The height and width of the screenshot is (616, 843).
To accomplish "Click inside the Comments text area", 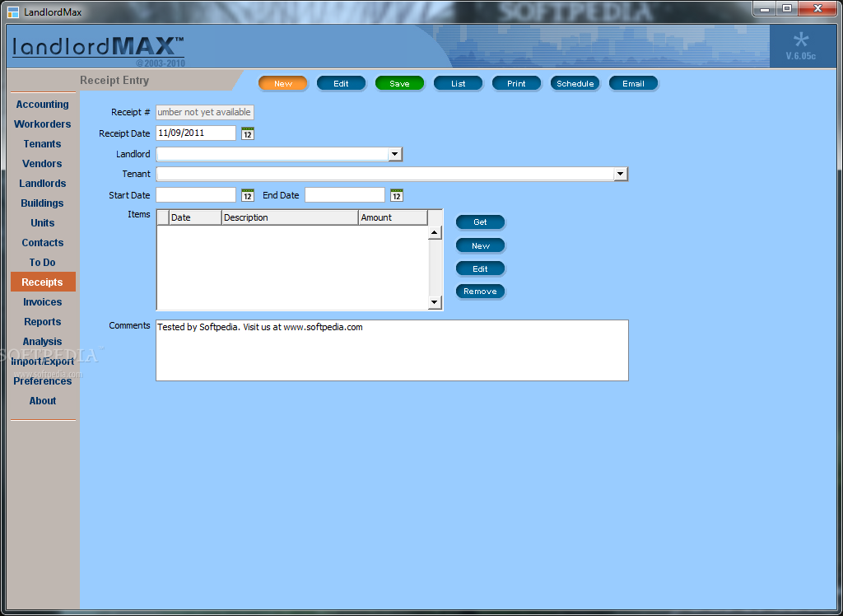I will (x=392, y=351).
